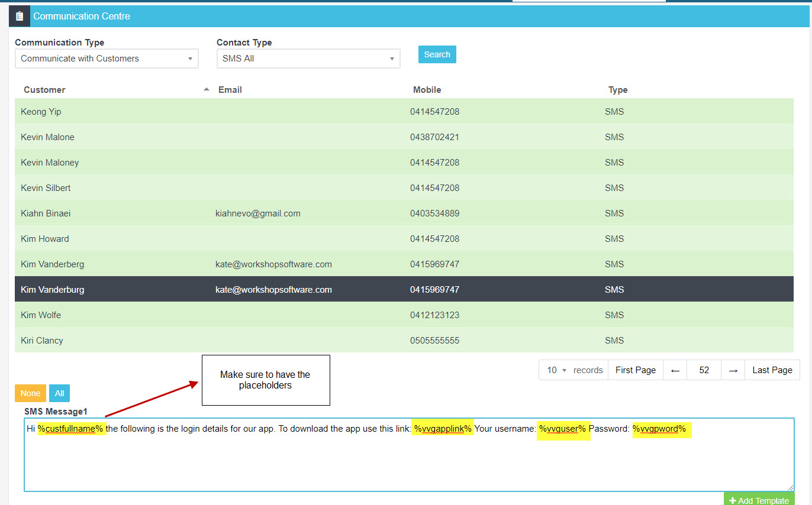Click the Add Template button
The height and width of the screenshot is (505, 812).
pyautogui.click(x=759, y=500)
